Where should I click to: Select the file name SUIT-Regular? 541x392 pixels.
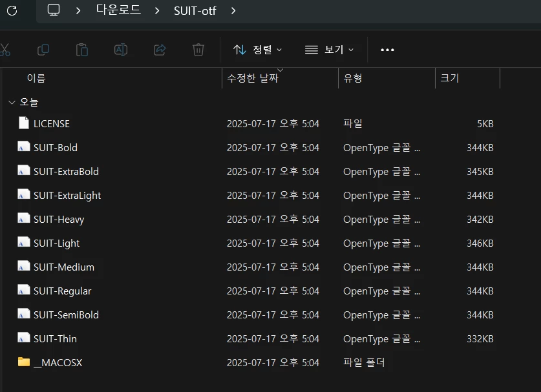[x=62, y=291]
